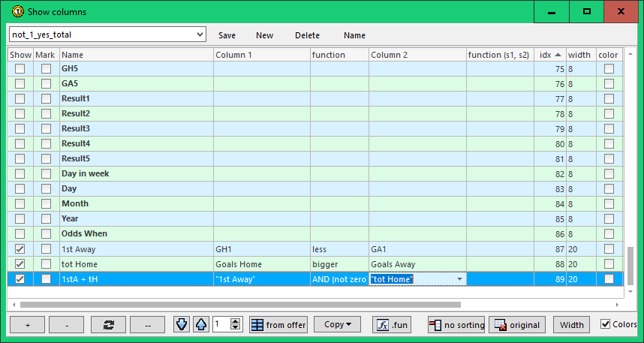Sort by the idx column header
This screenshot has height=343, width=644.
tap(549, 55)
